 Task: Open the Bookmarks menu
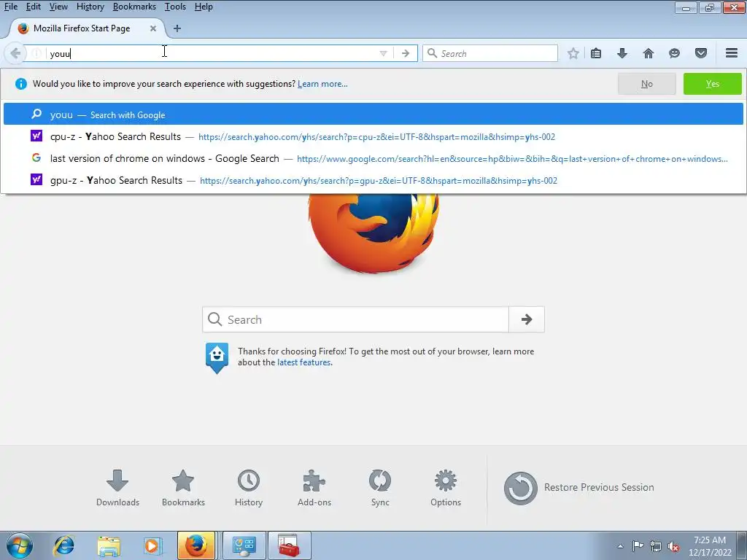tap(134, 7)
